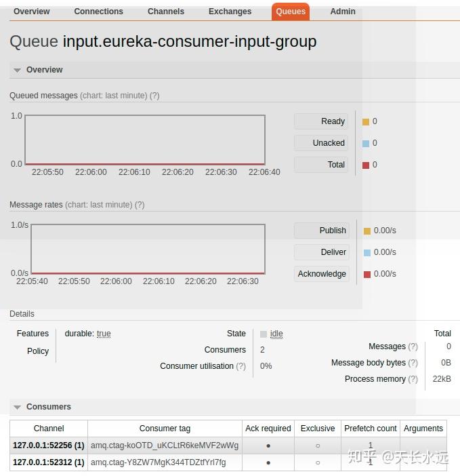
Task: Click the Consumers count value 2
Action: 263,350
